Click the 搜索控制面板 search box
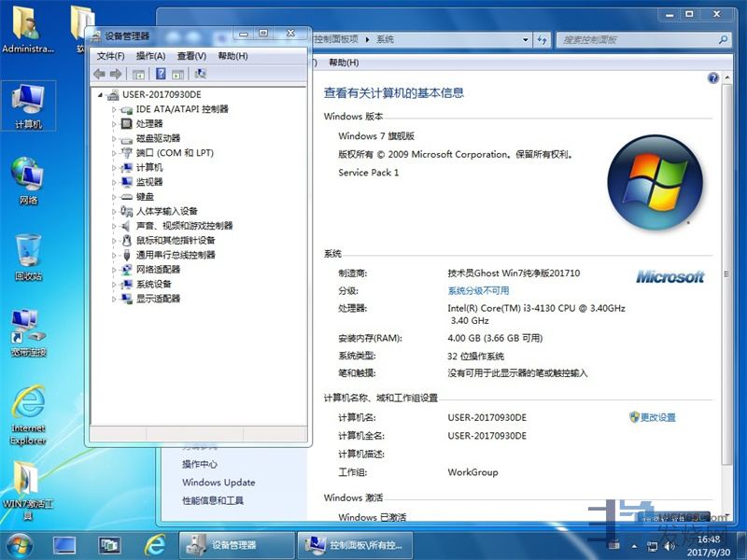The height and width of the screenshot is (560, 747). [x=640, y=40]
